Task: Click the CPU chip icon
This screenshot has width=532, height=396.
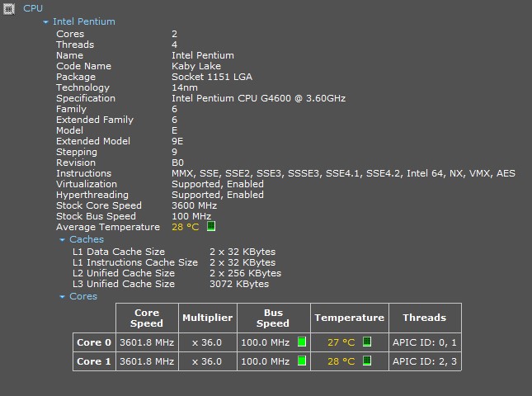Action: [x=9, y=9]
